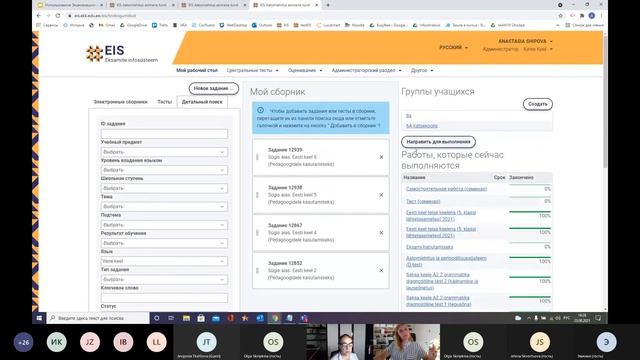Grab the drag handle of Задание 12867
Image resolution: width=640 pixels, height=360 pixels.
(257, 233)
